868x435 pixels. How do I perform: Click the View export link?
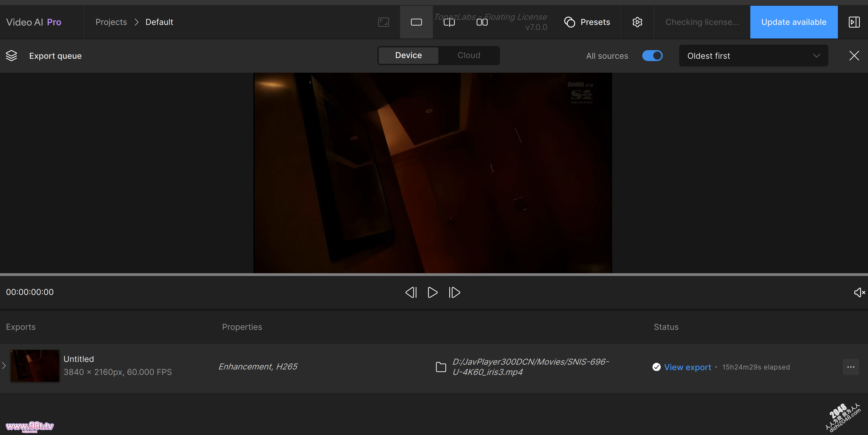click(687, 367)
